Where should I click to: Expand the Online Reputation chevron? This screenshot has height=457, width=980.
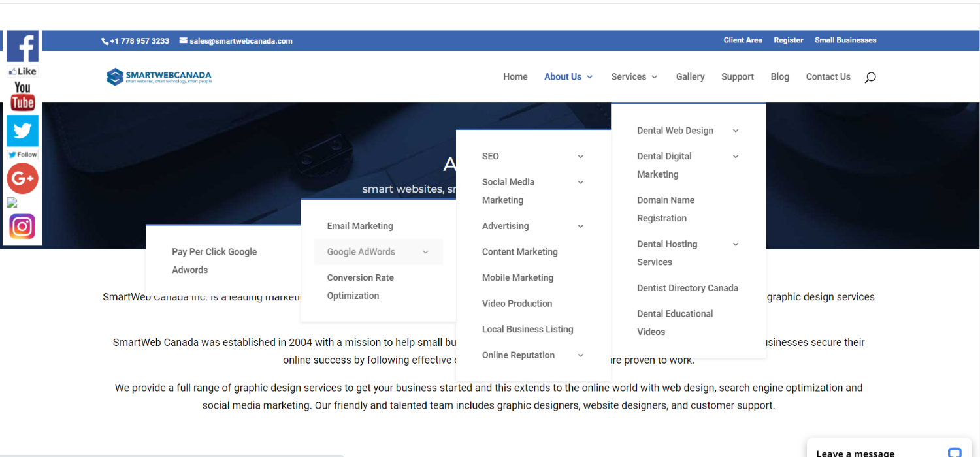tap(580, 355)
